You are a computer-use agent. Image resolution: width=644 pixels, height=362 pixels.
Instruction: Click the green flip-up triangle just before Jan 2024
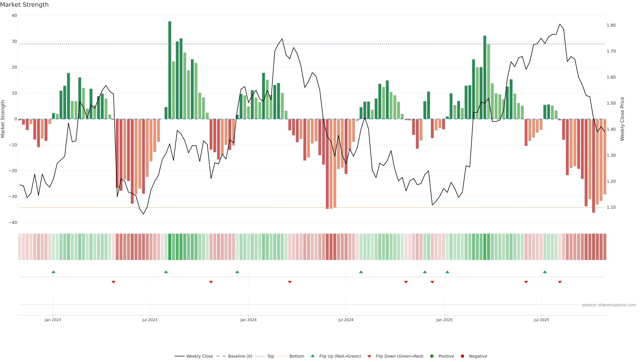pos(237,272)
